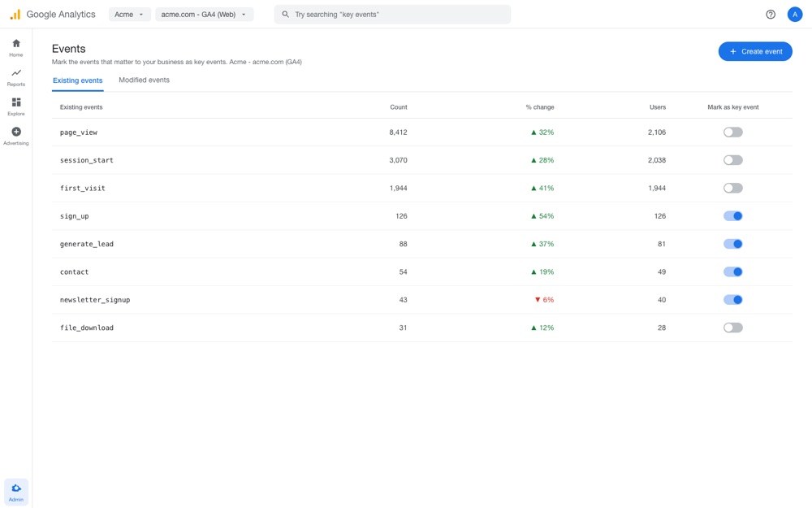
Task: Switch to the Existing events tab
Action: [x=78, y=80]
